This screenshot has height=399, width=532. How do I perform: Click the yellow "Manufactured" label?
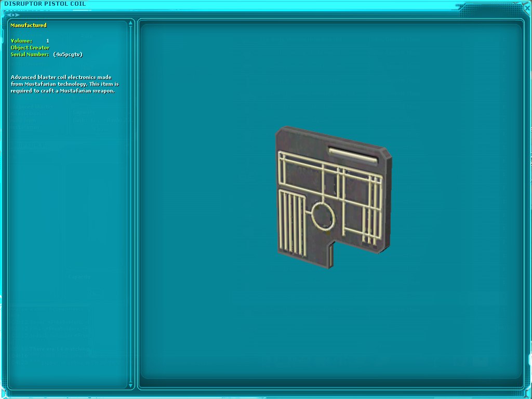tap(29, 25)
